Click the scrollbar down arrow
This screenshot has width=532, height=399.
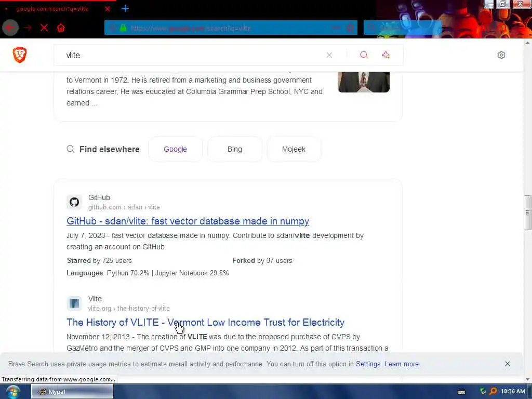[x=528, y=379]
